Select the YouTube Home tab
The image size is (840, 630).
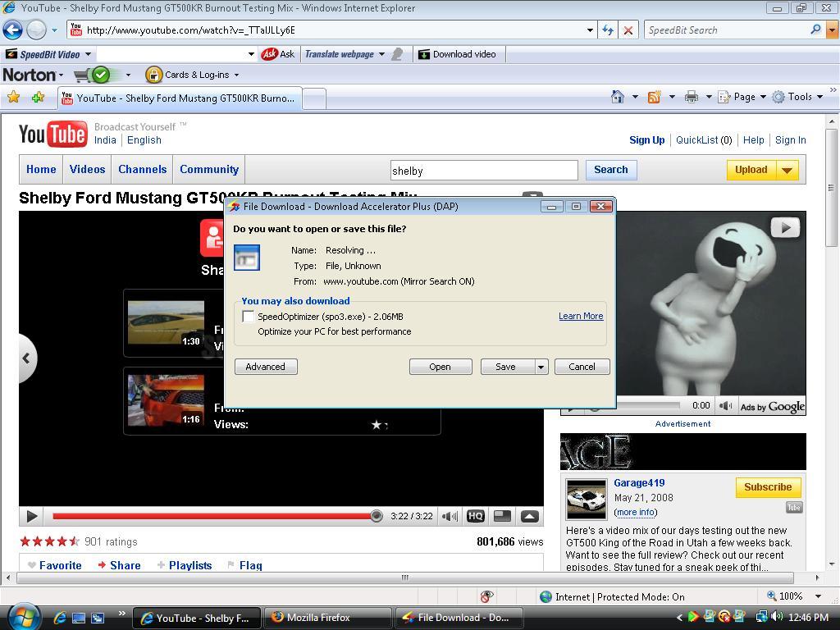(41, 169)
